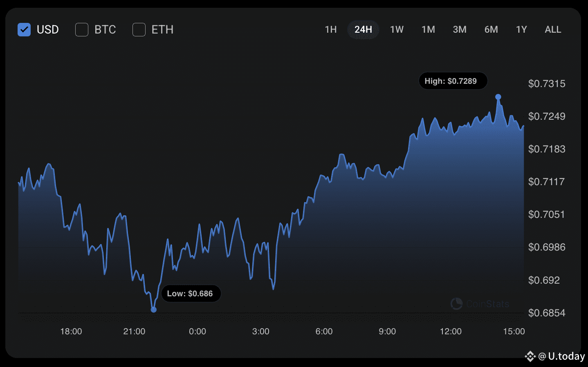Enable the BTC checkbox
Screen dimensions: 588x367
pyautogui.click(x=82, y=29)
